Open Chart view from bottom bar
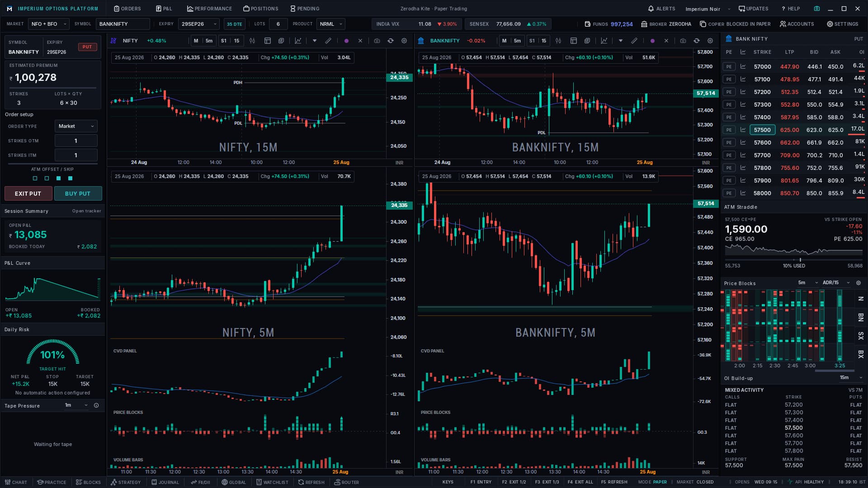868x488 pixels. pyautogui.click(x=16, y=482)
